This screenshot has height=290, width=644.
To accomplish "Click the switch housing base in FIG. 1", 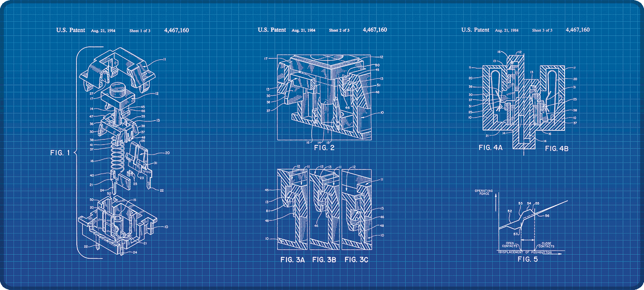I will click(x=120, y=223).
